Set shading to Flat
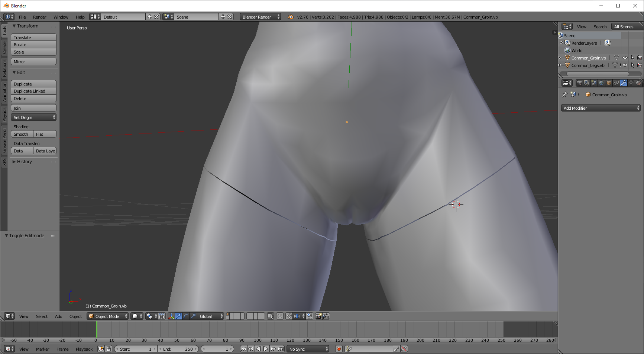Screen dimensions: 644x354 (x=45, y=134)
